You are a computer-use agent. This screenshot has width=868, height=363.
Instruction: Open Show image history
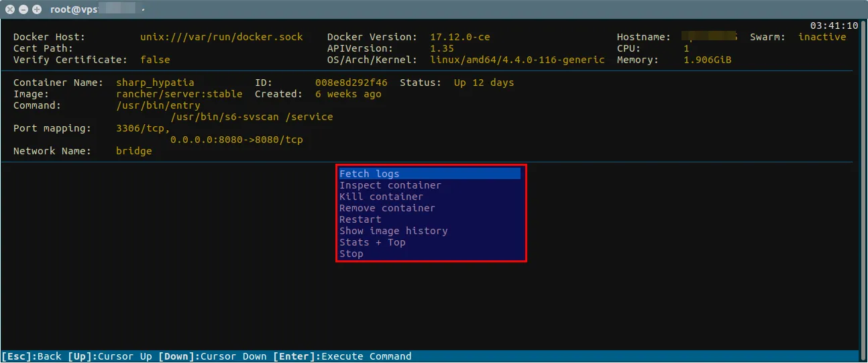393,231
